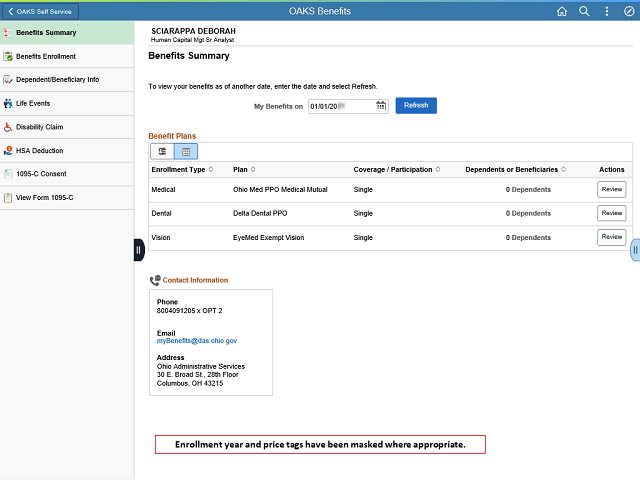This screenshot has height=480, width=640.
Task: Click the Benefits Summary sidebar icon
Action: click(8, 33)
